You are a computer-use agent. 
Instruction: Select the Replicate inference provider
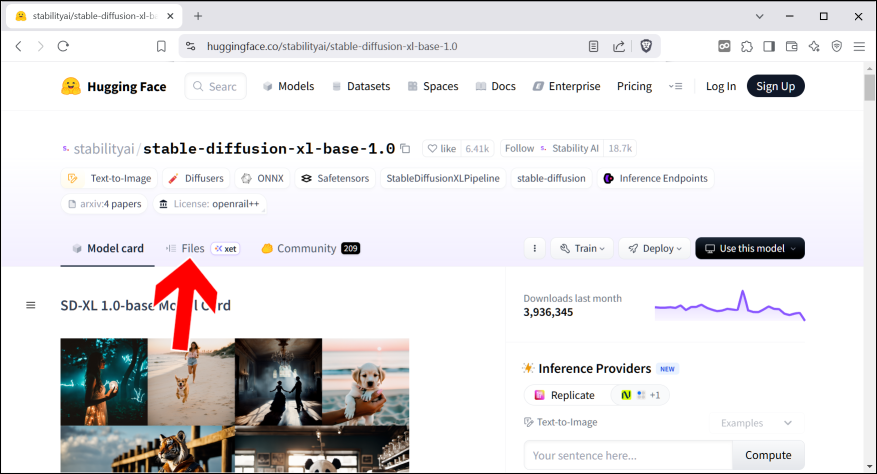click(x=563, y=395)
